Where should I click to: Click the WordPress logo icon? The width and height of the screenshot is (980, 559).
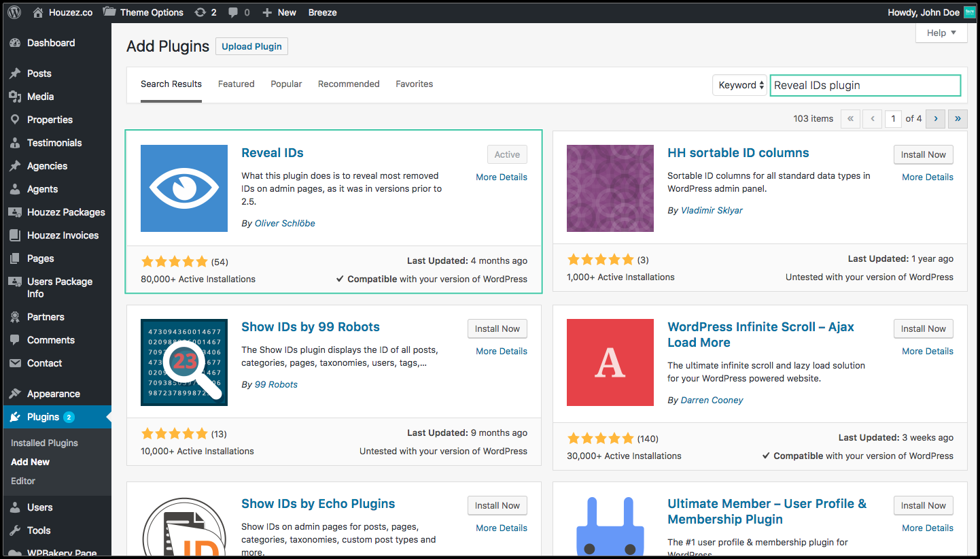tap(14, 12)
